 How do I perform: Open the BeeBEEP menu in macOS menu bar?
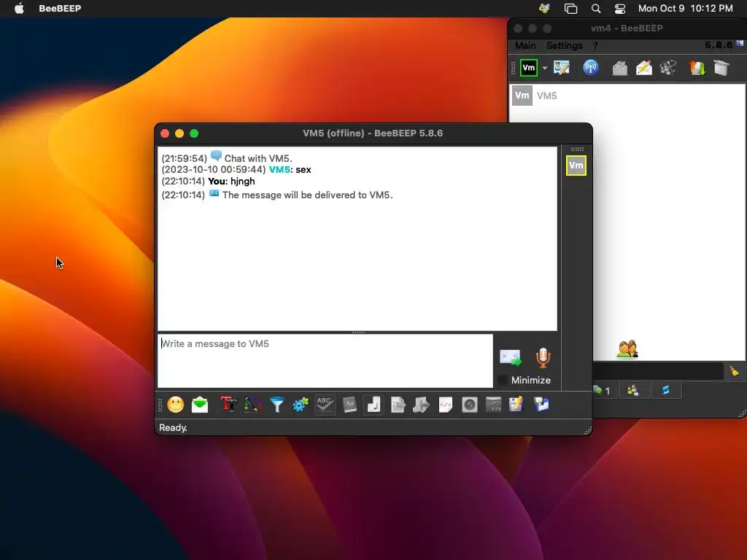tap(60, 8)
